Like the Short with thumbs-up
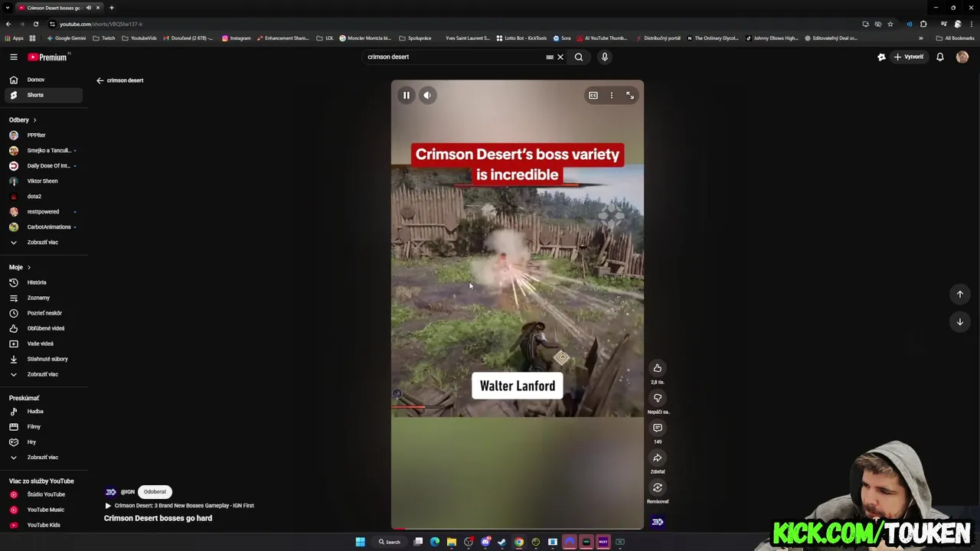The image size is (980, 551). pos(658,368)
